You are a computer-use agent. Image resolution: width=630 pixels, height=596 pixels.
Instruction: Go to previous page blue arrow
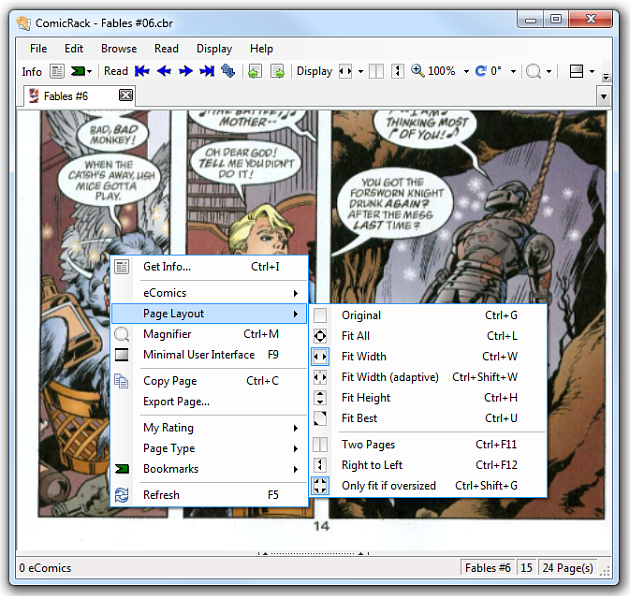tap(164, 72)
